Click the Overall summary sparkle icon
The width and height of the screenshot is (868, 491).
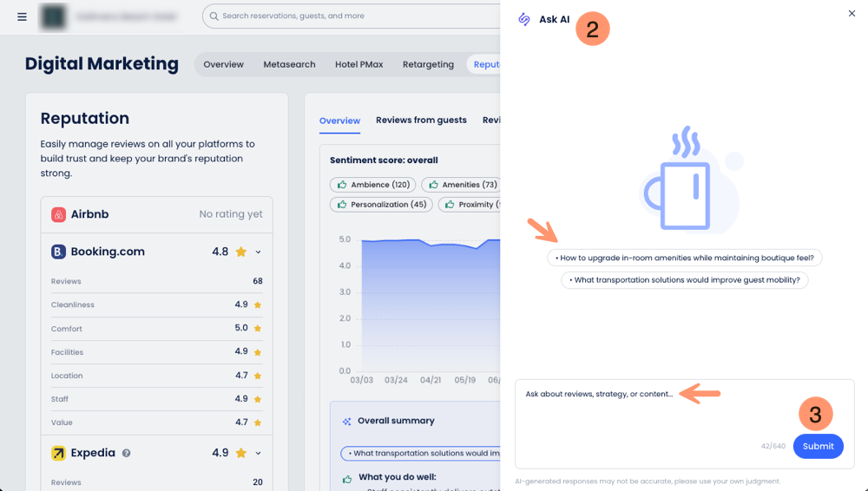tap(346, 421)
